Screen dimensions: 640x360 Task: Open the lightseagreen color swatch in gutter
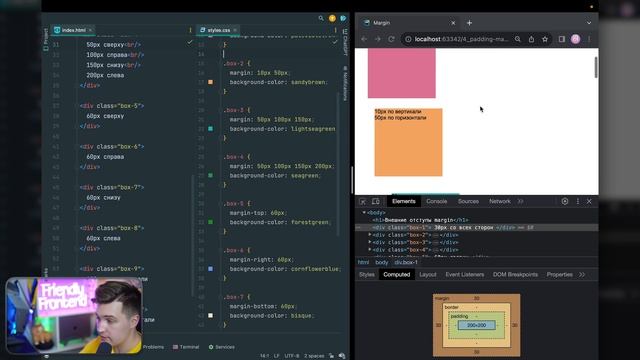[x=211, y=129]
